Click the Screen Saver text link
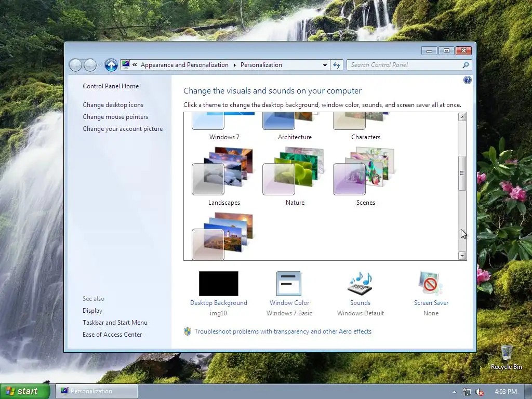The height and width of the screenshot is (399, 532). (x=431, y=303)
